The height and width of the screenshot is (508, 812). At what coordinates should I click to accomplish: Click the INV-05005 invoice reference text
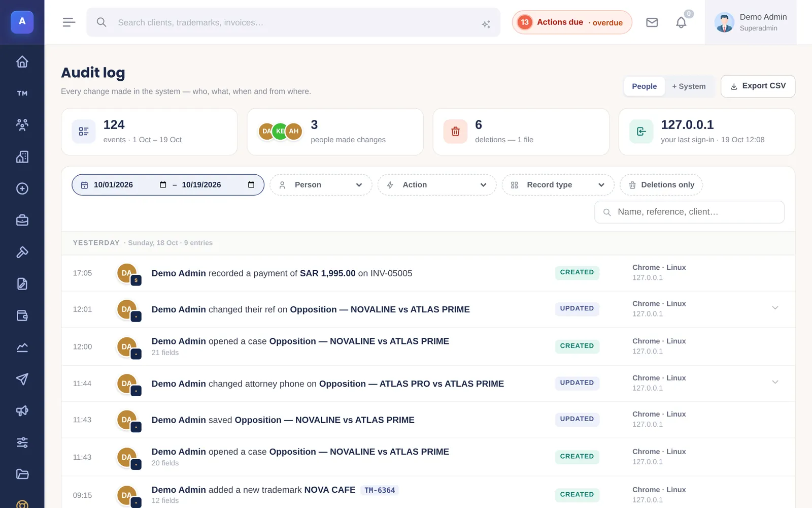tap(391, 273)
